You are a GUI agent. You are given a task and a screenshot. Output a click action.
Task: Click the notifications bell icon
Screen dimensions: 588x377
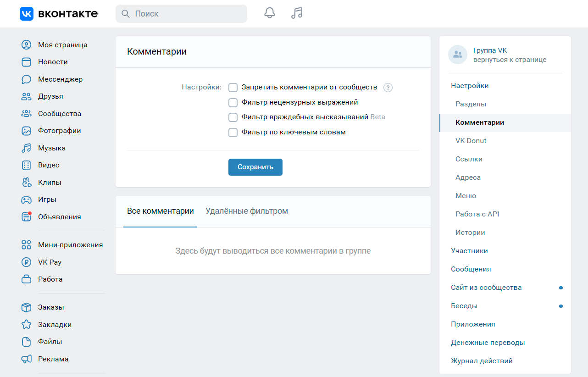point(270,13)
